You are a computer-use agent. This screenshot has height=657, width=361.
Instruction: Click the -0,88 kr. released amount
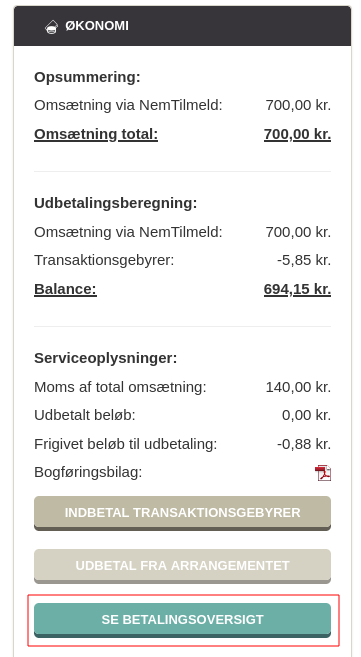click(304, 444)
